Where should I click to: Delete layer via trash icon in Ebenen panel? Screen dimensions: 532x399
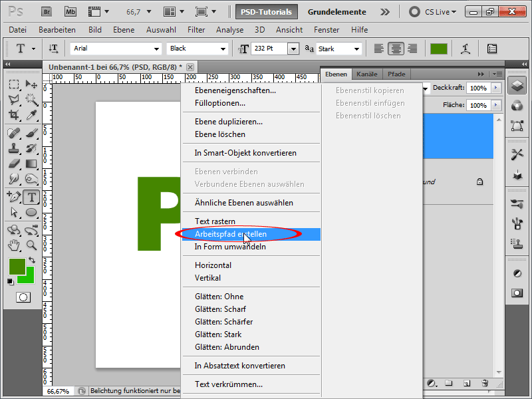click(x=485, y=384)
